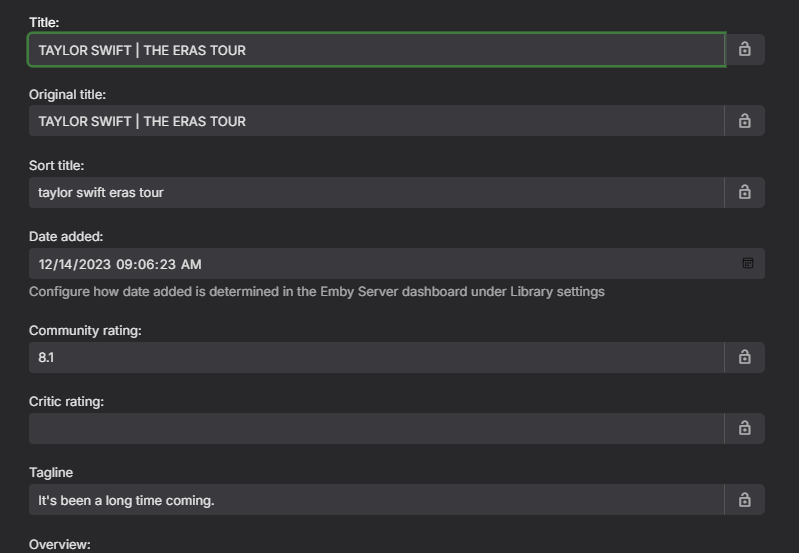
Task: Click the Title label
Action: click(44, 22)
